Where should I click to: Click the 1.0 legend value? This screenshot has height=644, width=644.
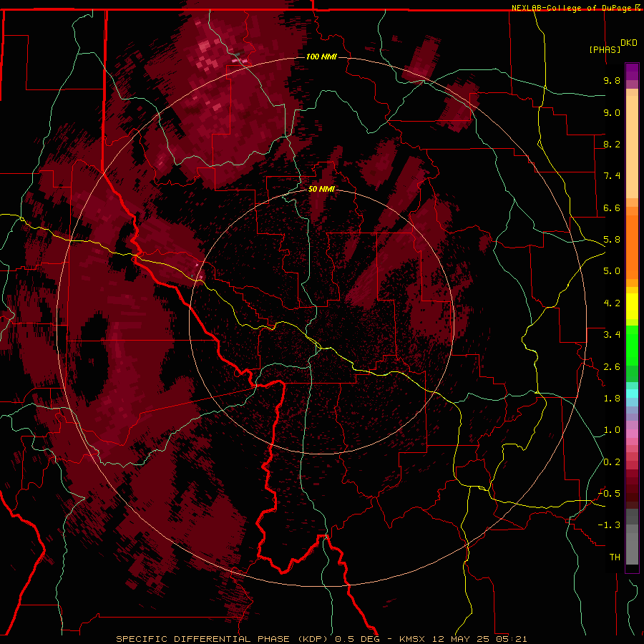[x=612, y=430]
